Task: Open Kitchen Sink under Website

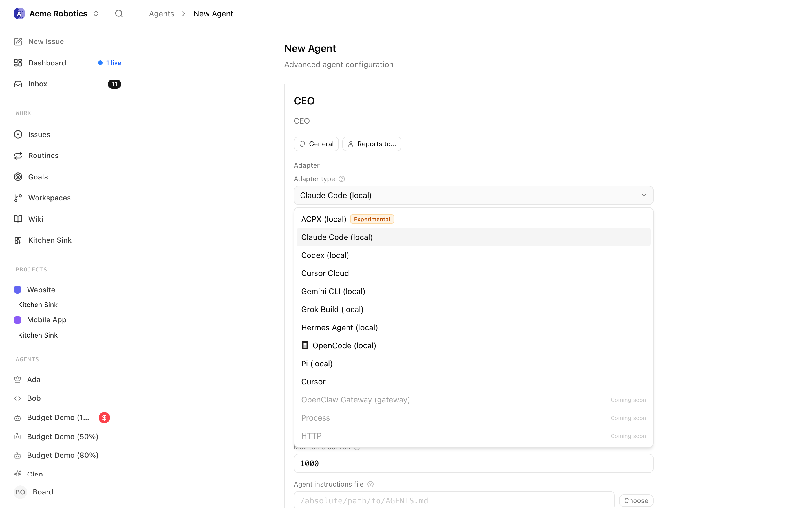Action: coord(37,305)
